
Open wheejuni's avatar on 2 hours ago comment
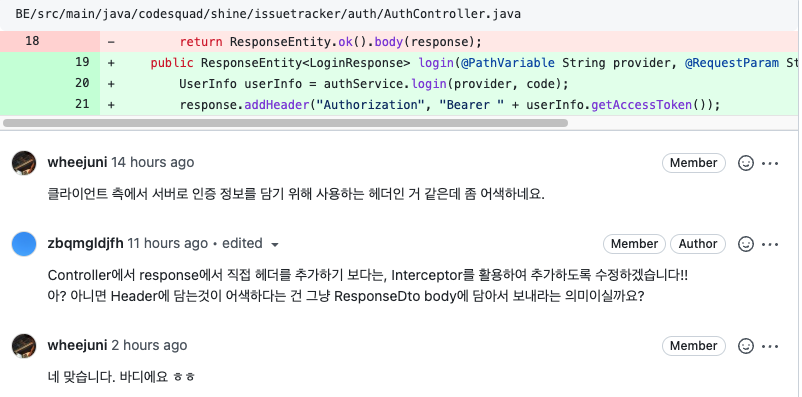tap(24, 346)
